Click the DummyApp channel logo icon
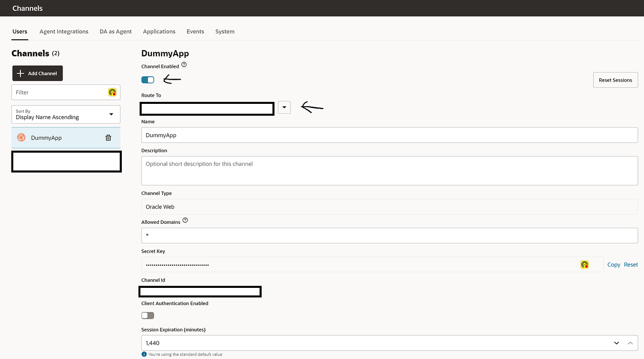Image resolution: width=644 pixels, height=359 pixels. 21,137
